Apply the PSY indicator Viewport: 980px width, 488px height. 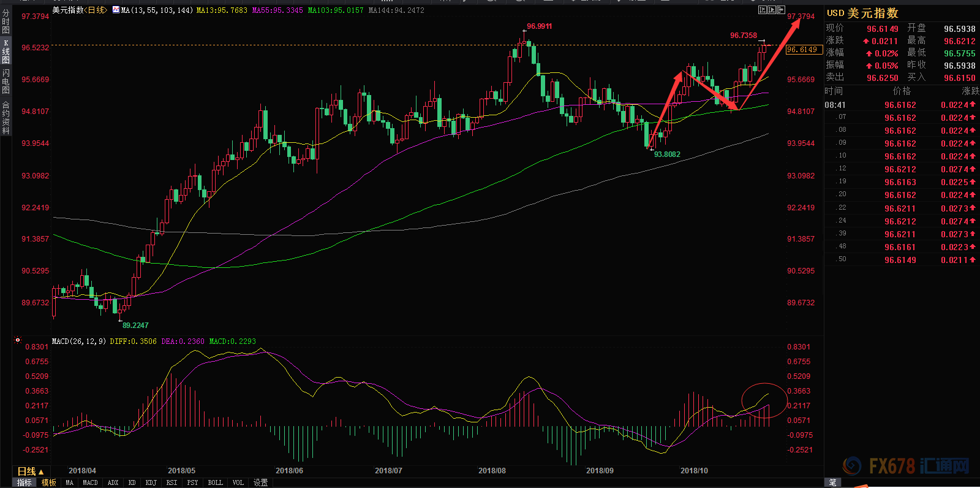tap(192, 482)
